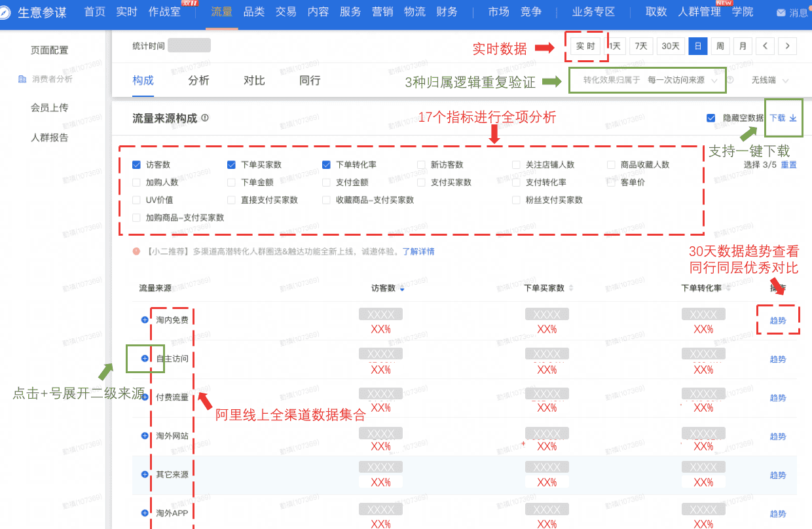Check the 粉丝支付买家数 checkbox
Image resolution: width=812 pixels, height=529 pixels.
(516, 200)
